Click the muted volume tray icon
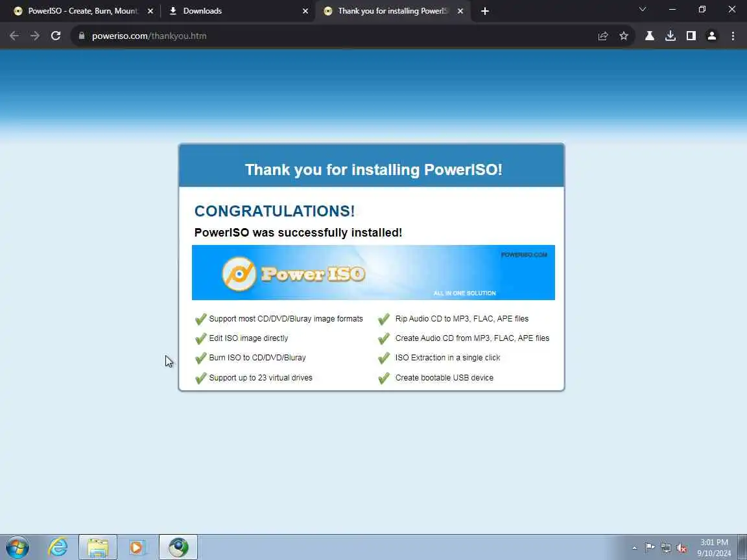Image resolution: width=747 pixels, height=560 pixels. [682, 548]
